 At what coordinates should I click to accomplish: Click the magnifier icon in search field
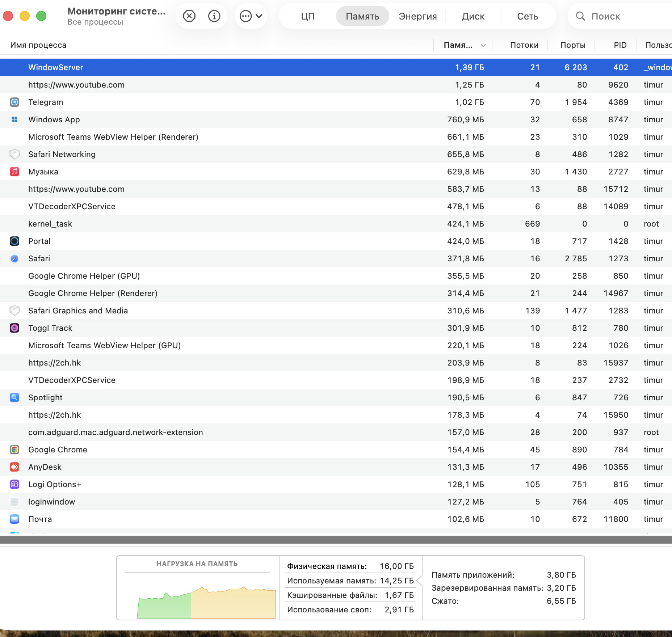pos(580,16)
